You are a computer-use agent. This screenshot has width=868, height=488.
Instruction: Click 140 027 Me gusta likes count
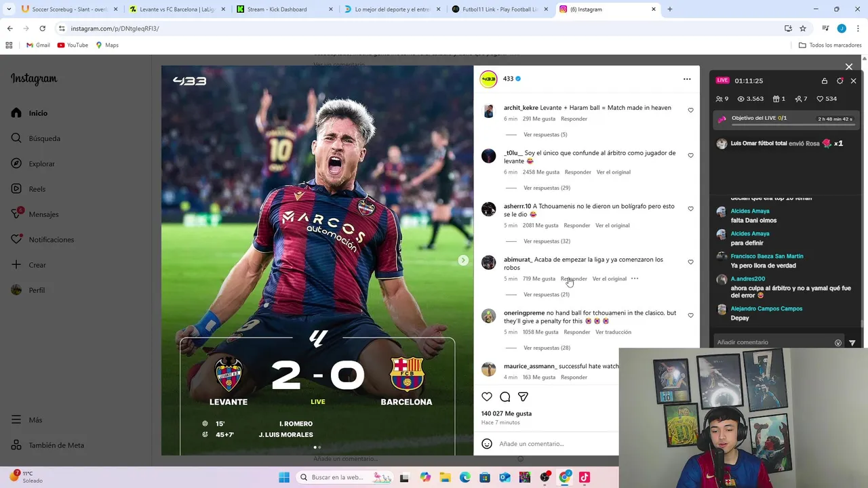pos(507,413)
